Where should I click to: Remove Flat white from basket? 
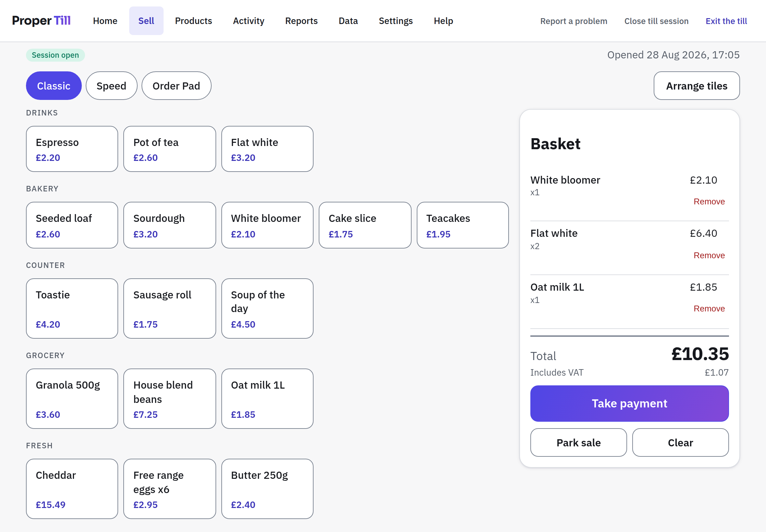point(709,255)
